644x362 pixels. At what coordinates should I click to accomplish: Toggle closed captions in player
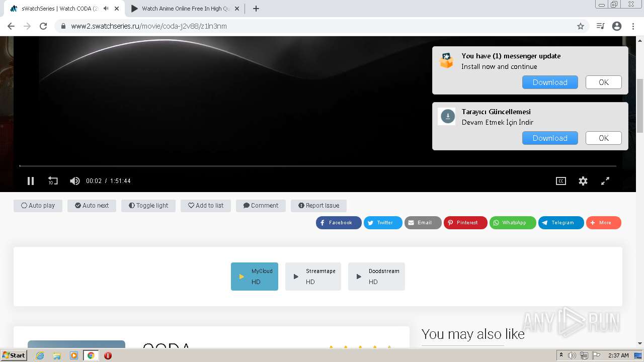click(561, 181)
